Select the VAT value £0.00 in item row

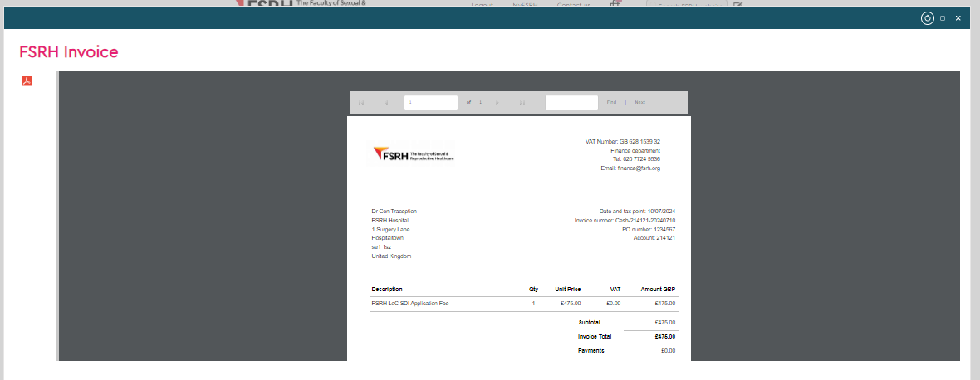click(613, 304)
